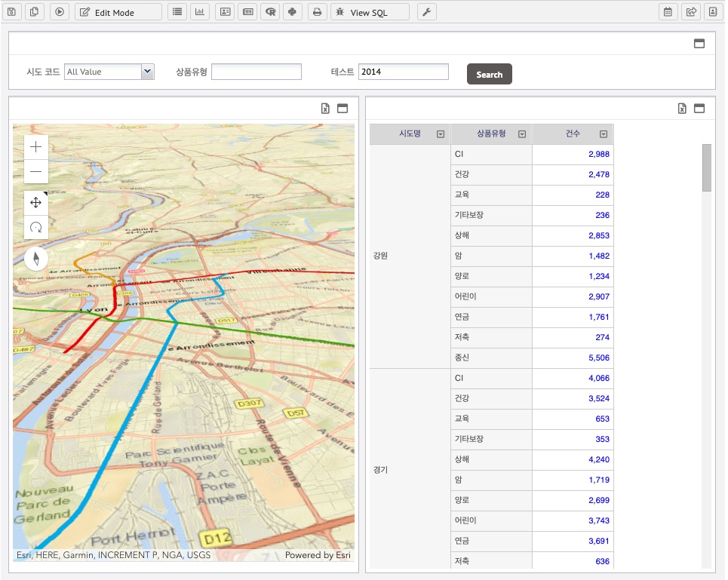Open the 상품유형 column filter dropdown
This screenshot has width=728, height=580.
click(522, 134)
